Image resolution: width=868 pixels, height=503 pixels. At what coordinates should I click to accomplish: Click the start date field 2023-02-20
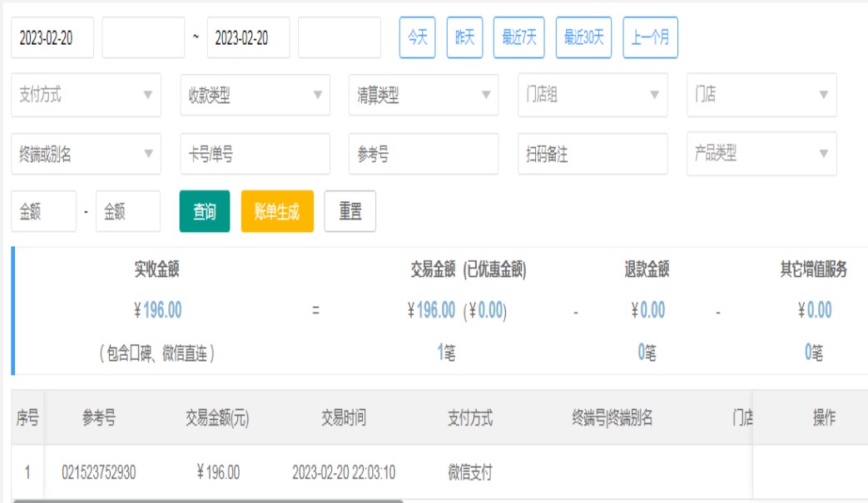52,38
